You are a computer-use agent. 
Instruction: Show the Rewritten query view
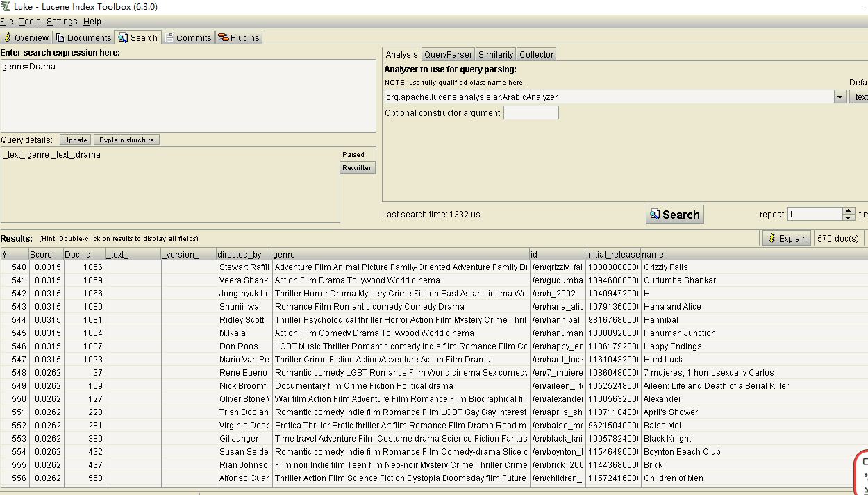358,168
